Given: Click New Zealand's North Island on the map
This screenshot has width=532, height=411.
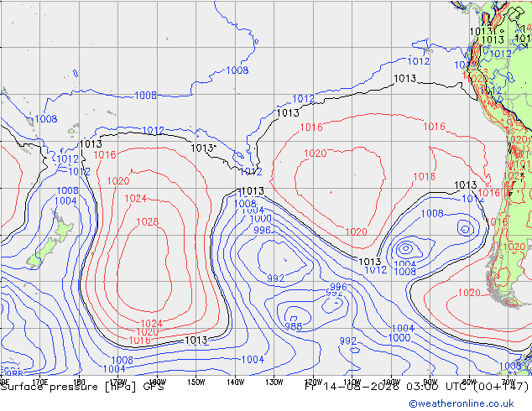Looking at the screenshot, I should point(63,228).
